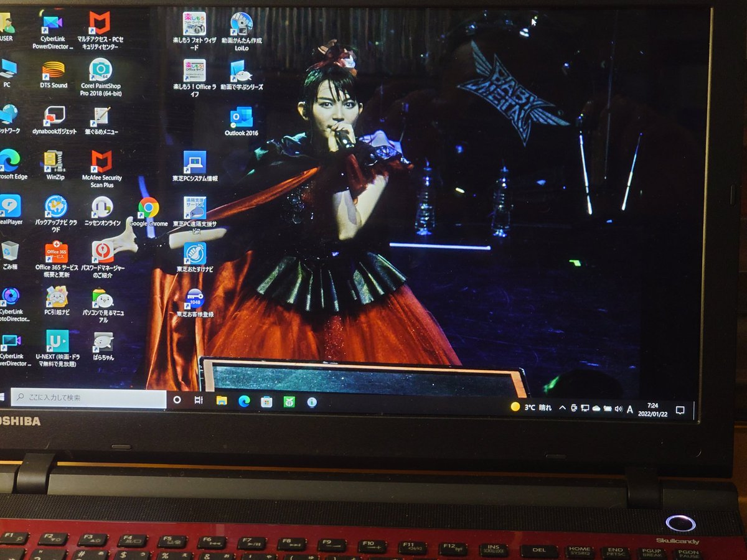Open the WinZip desktop shortcut
The image size is (747, 560).
(x=55, y=166)
